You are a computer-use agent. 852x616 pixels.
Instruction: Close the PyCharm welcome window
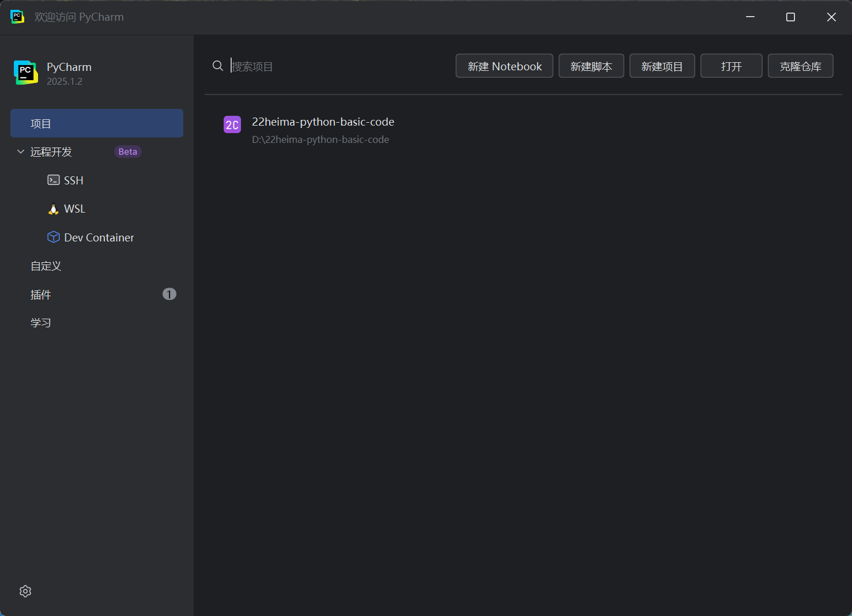[x=831, y=17]
